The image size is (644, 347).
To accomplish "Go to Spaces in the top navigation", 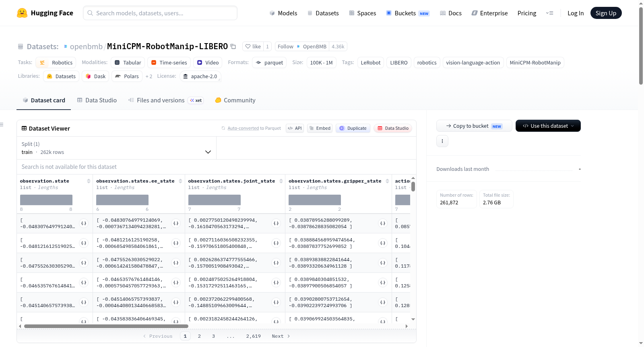I will point(363,13).
